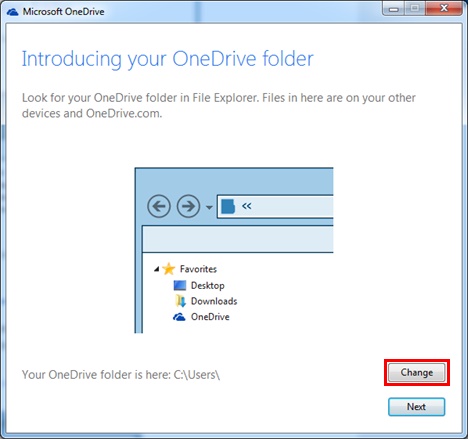
Task: Close the Microsoft OneDrive window
Action: pyautogui.click(x=444, y=8)
